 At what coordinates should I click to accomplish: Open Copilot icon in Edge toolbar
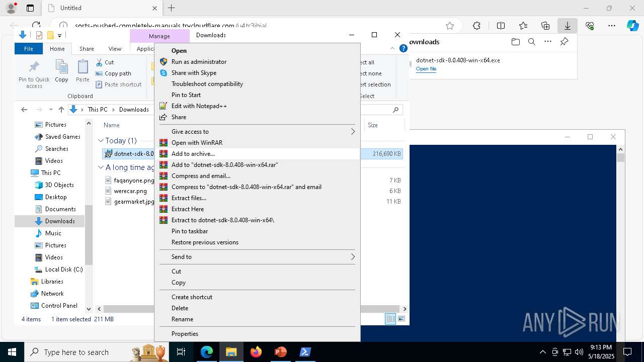coord(632,26)
